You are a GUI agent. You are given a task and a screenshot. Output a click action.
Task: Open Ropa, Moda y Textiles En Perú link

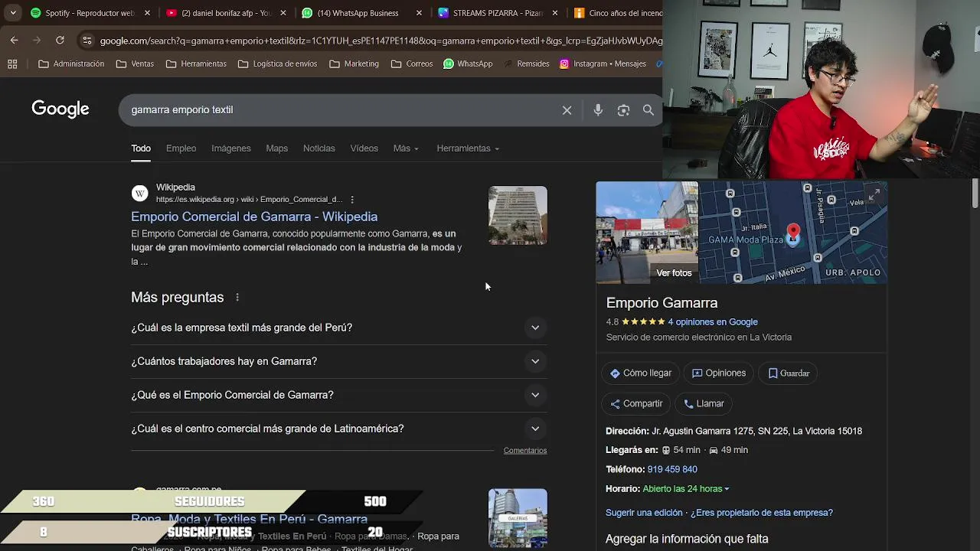coord(250,519)
